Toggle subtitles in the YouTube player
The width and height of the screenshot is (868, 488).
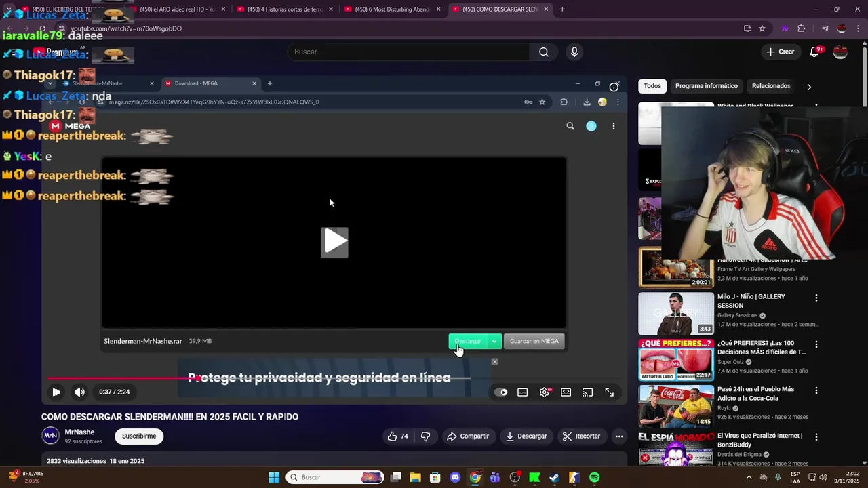(523, 392)
